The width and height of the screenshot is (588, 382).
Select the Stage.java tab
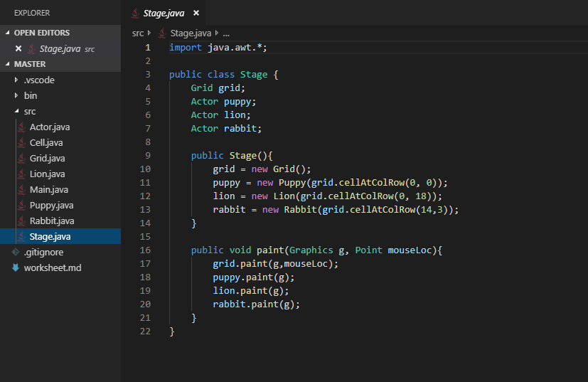coord(164,13)
